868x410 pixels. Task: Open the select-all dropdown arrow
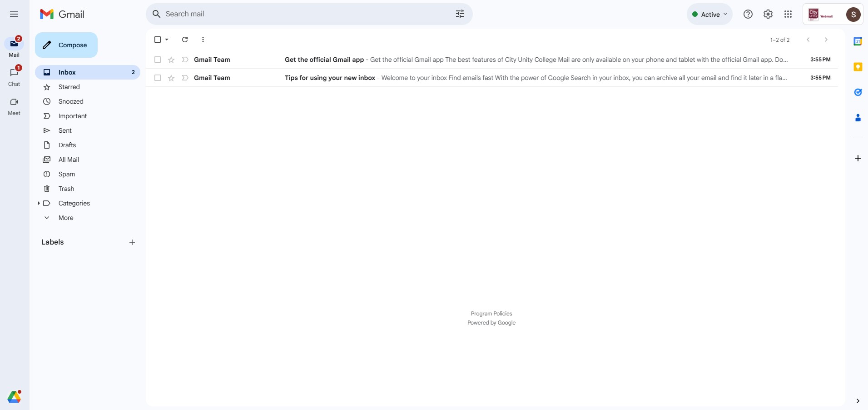point(167,40)
